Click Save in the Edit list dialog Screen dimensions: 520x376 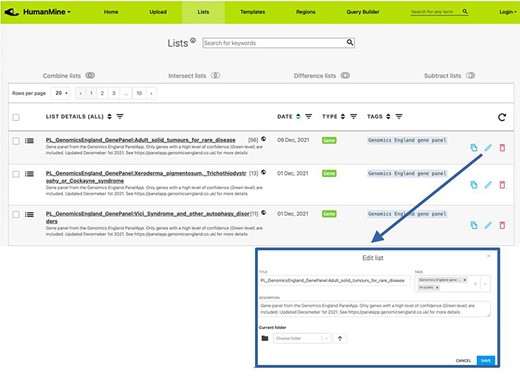486,361
